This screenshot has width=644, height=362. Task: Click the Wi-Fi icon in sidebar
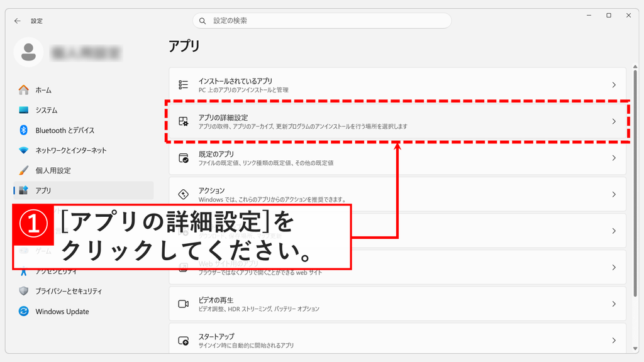24,150
